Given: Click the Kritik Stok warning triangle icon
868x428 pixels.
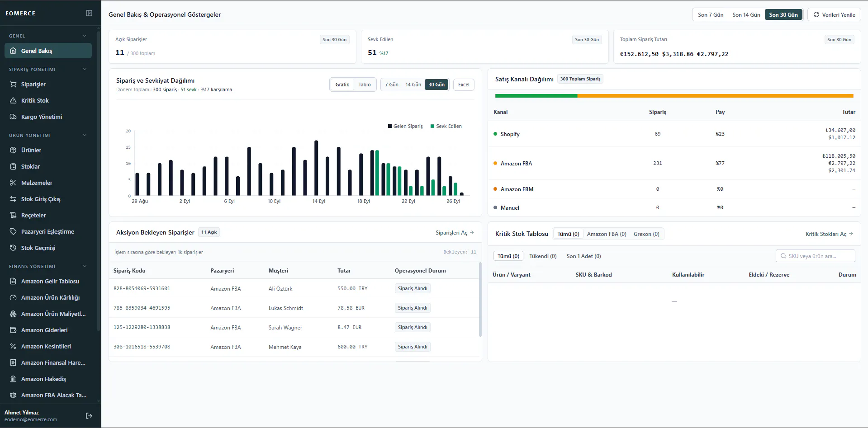Looking at the screenshot, I should [13, 100].
